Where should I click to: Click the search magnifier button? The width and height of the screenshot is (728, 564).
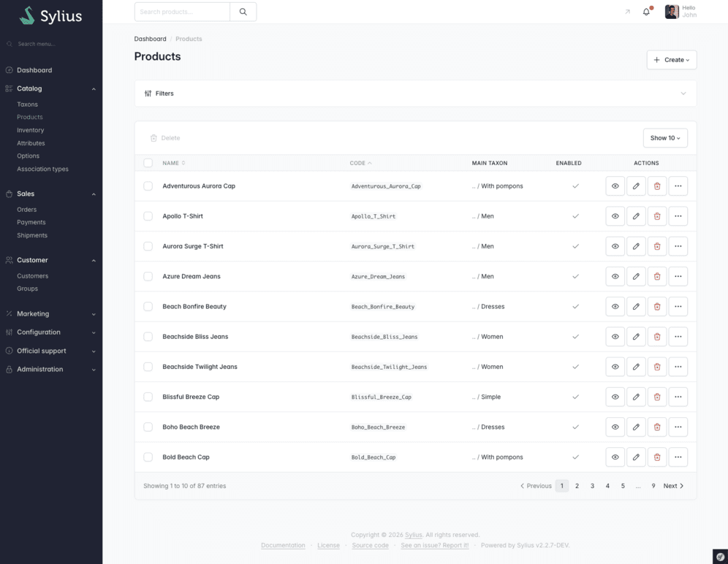coord(243,12)
